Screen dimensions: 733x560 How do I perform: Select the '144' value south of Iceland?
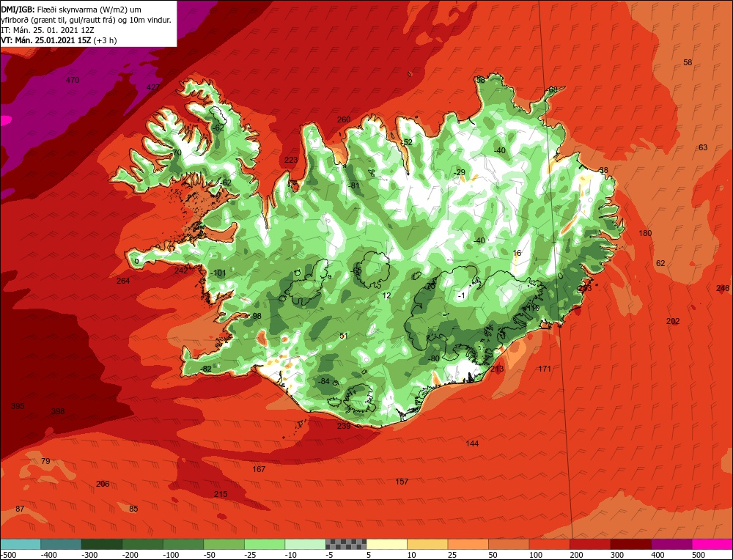coord(472,443)
